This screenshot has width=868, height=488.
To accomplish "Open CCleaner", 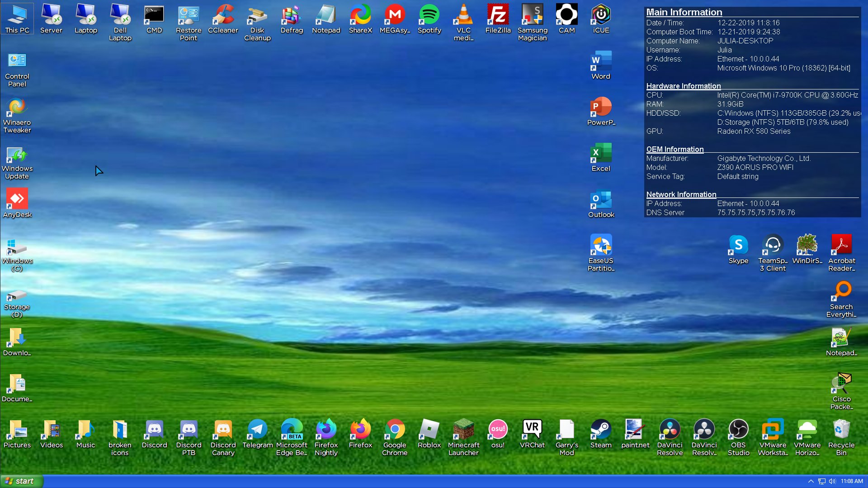I will click(x=223, y=15).
